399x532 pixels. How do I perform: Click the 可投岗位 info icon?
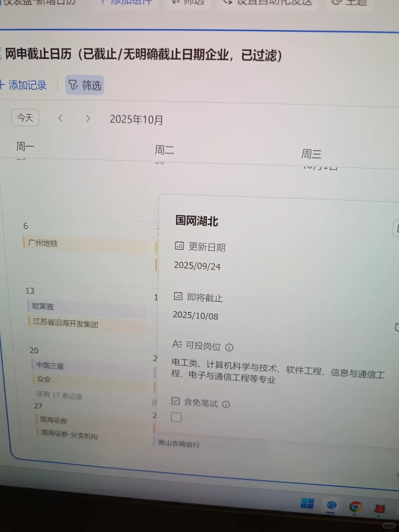click(x=229, y=347)
